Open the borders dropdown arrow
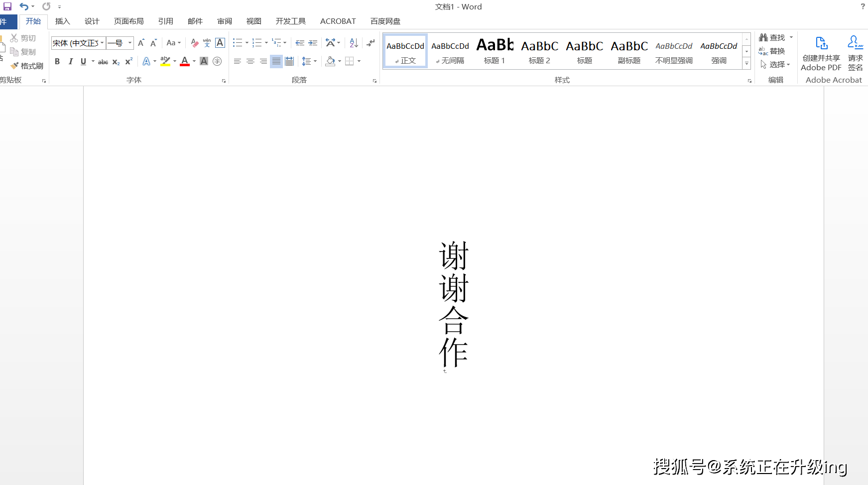 point(359,61)
